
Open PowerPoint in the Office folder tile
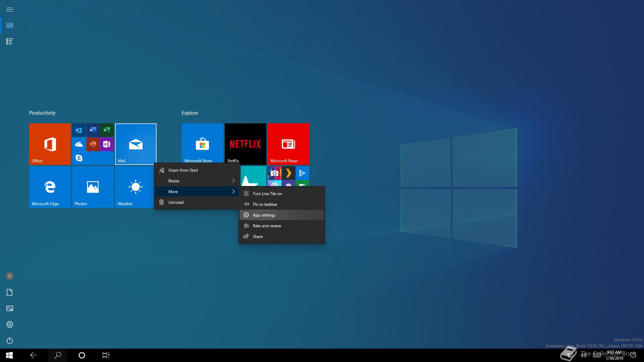93,144
